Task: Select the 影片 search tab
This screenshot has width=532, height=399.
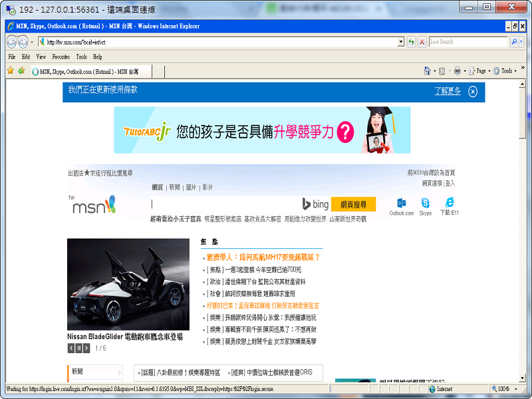Action: 207,188
